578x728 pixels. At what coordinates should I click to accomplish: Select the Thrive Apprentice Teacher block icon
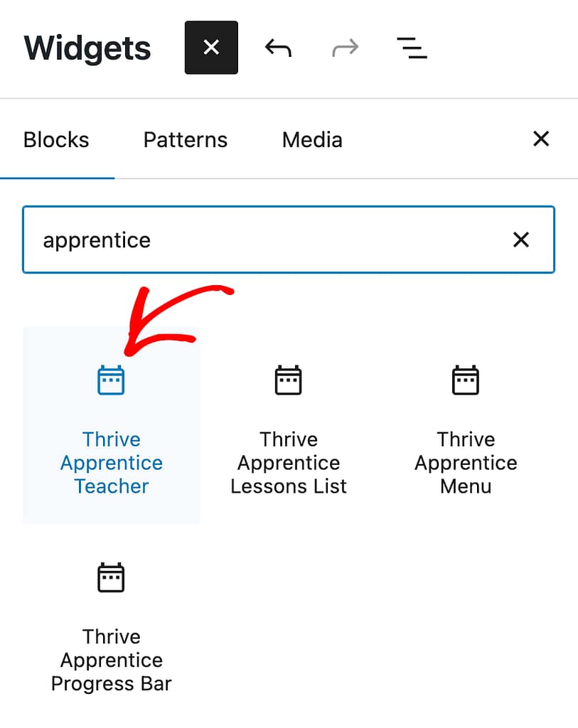point(111,380)
